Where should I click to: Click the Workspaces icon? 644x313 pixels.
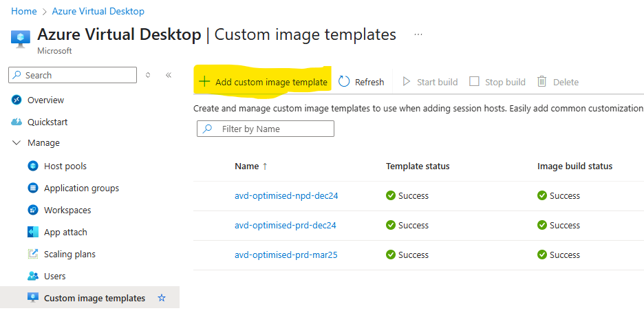click(32, 211)
